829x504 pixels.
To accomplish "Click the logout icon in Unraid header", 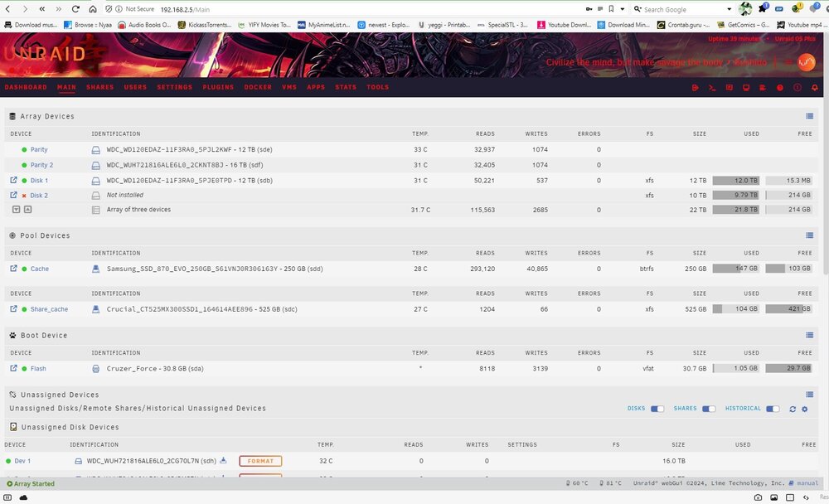I will coord(696,88).
